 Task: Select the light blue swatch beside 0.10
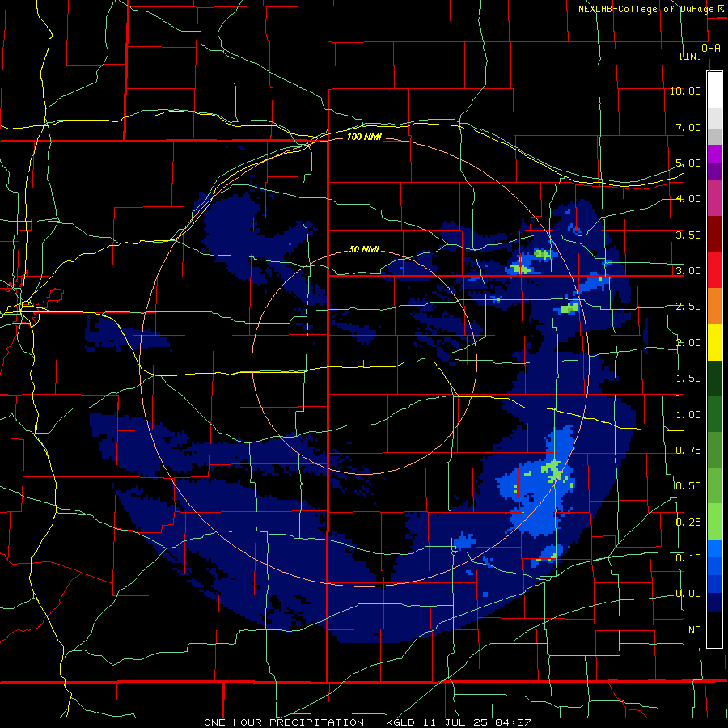(714, 548)
